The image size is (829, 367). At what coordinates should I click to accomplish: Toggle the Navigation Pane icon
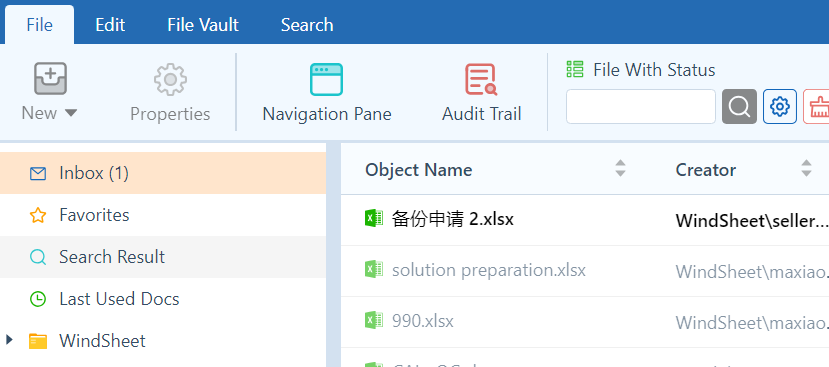tap(326, 79)
